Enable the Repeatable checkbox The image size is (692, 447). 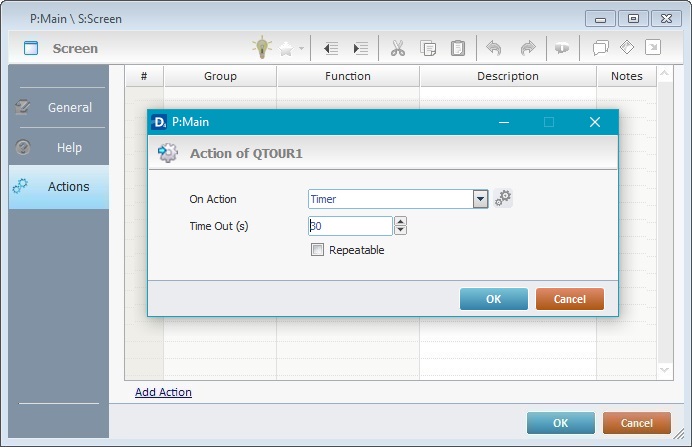coord(318,250)
